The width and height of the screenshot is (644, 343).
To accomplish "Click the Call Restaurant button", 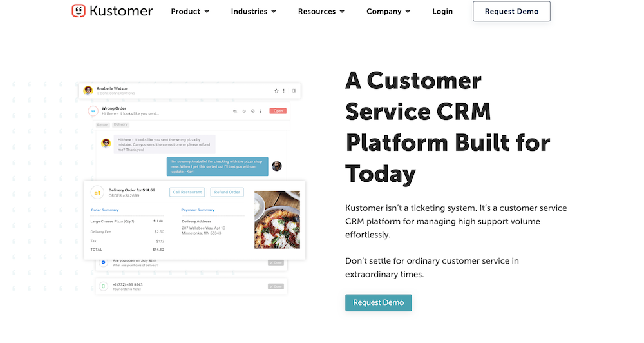I will click(187, 192).
